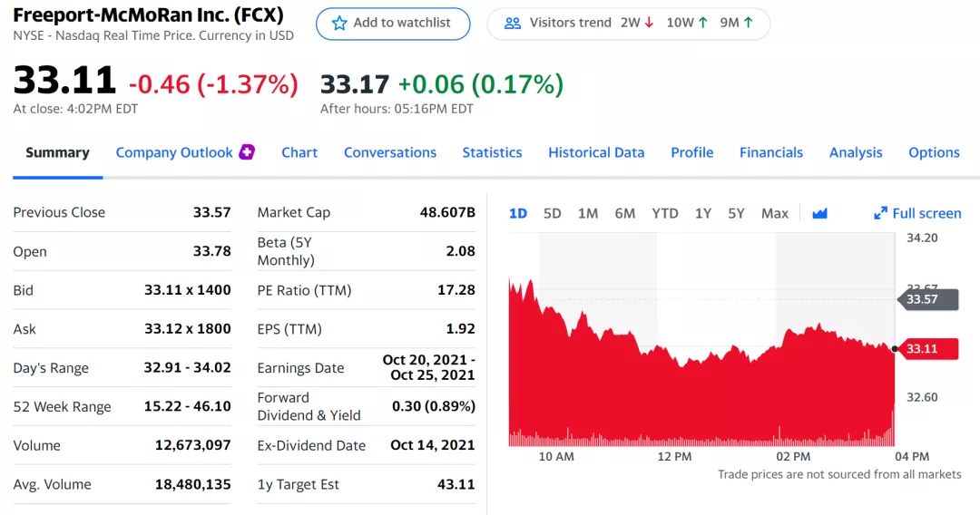The width and height of the screenshot is (980, 515).
Task: Go to the Financials tab
Action: pyautogui.click(x=771, y=152)
